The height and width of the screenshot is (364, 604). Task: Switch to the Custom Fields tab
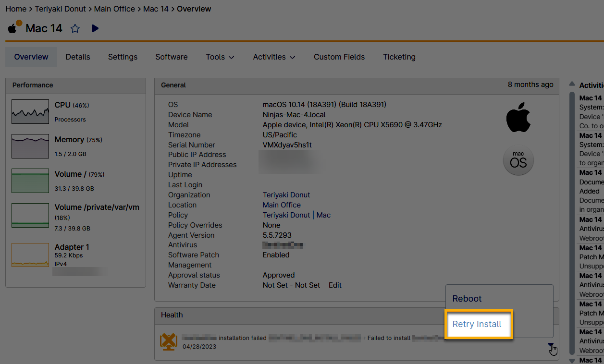tap(339, 57)
